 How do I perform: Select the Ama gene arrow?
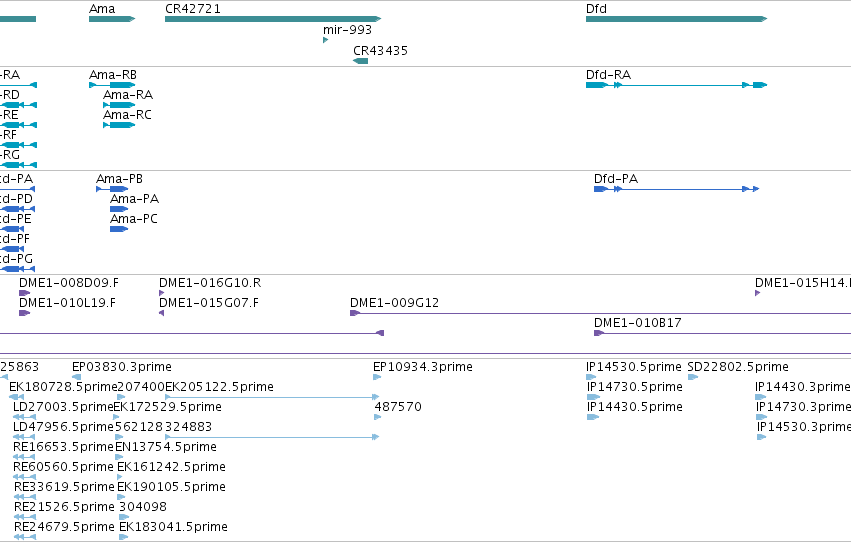(x=112, y=19)
